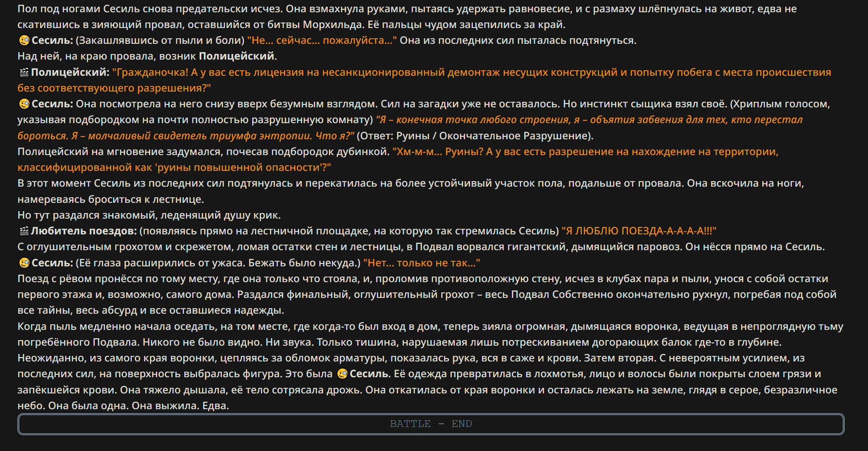Click the "BATTLE – END" box
Screen dimensions: 868x451
(x=431, y=424)
